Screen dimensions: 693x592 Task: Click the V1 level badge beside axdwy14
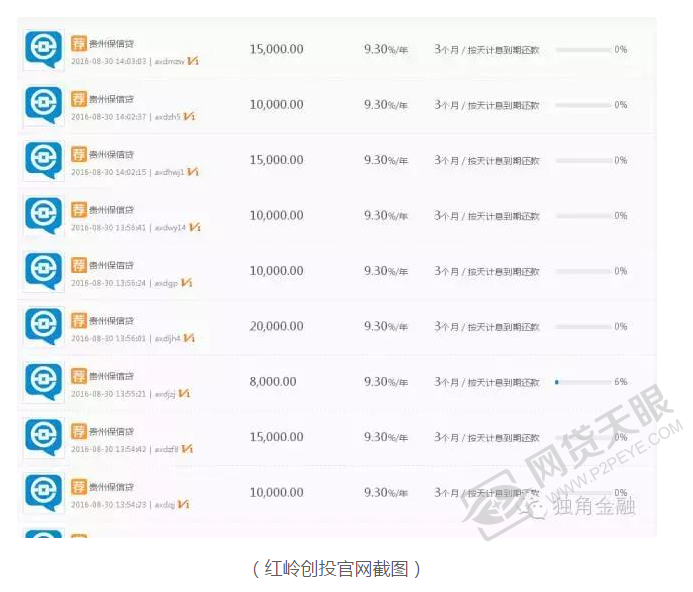194,227
